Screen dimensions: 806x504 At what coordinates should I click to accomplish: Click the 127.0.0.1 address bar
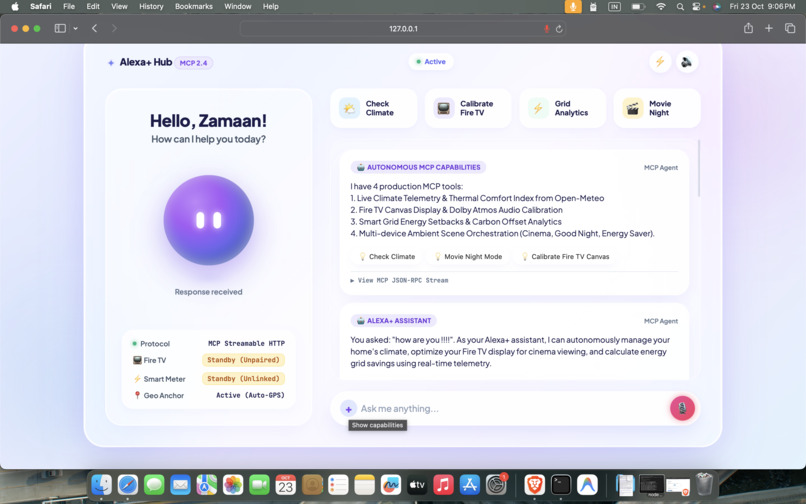click(x=403, y=29)
